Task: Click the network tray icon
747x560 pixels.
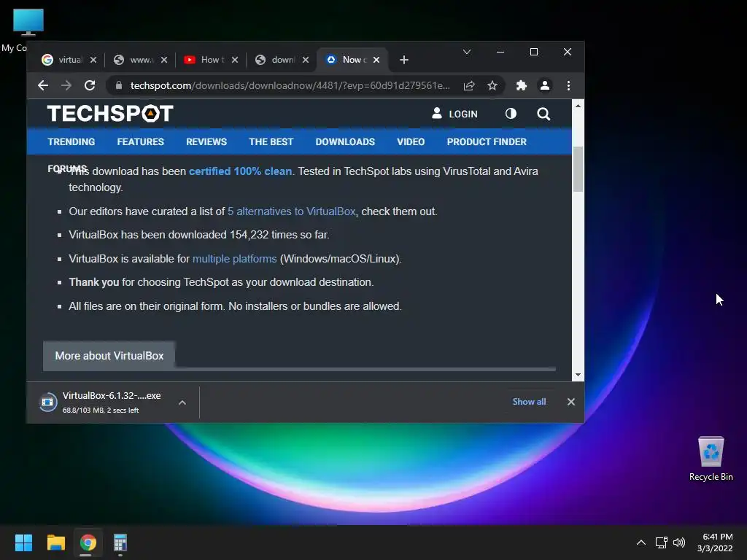Action: (661, 542)
